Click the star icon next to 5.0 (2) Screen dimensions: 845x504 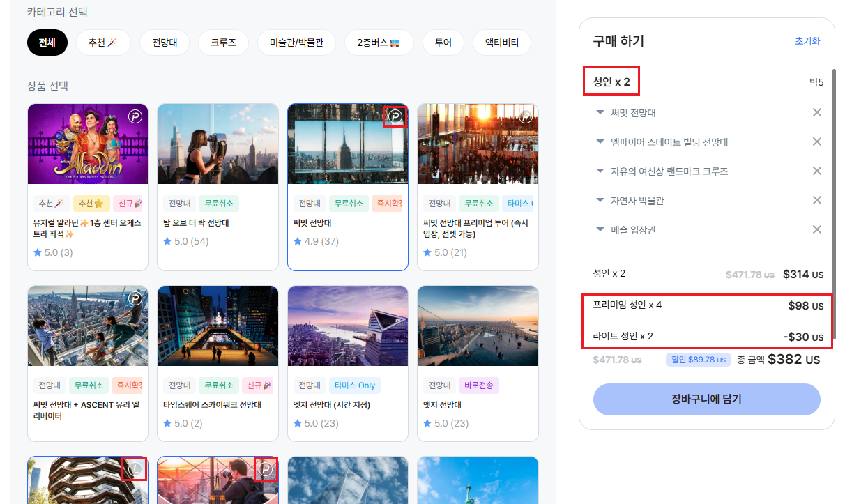(x=167, y=423)
